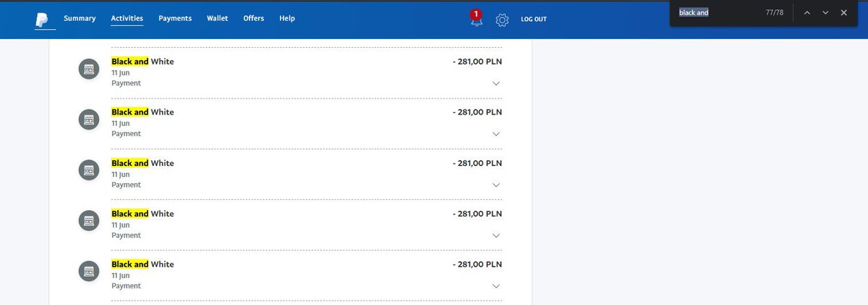Open the Activities tab
Image resolution: width=868 pixels, height=305 pixels.
pyautogui.click(x=127, y=19)
